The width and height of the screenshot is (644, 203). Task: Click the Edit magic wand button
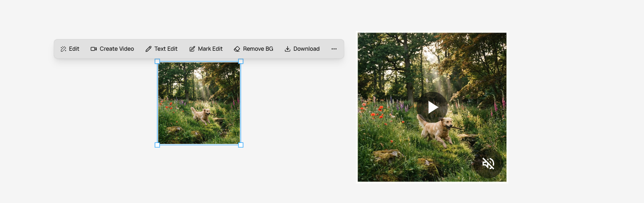pyautogui.click(x=70, y=49)
